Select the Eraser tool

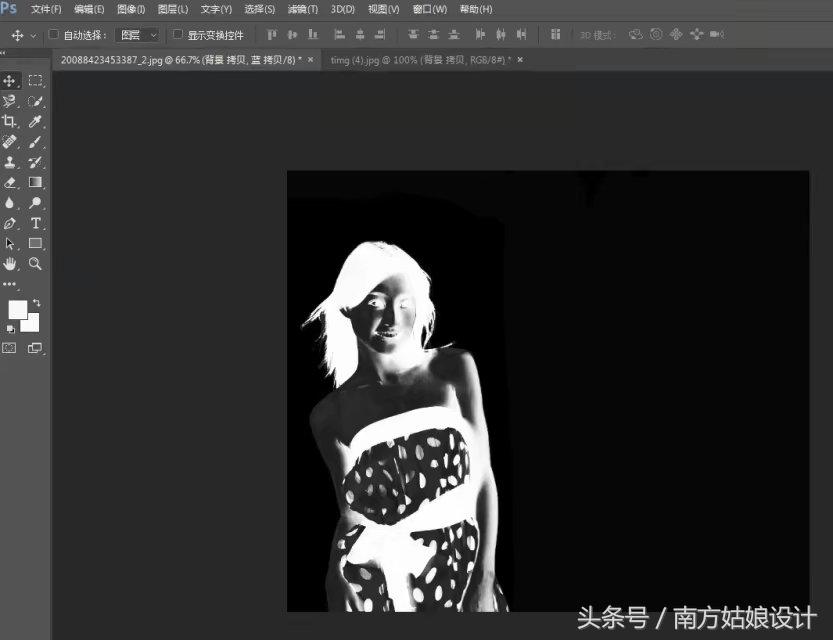(x=10, y=181)
